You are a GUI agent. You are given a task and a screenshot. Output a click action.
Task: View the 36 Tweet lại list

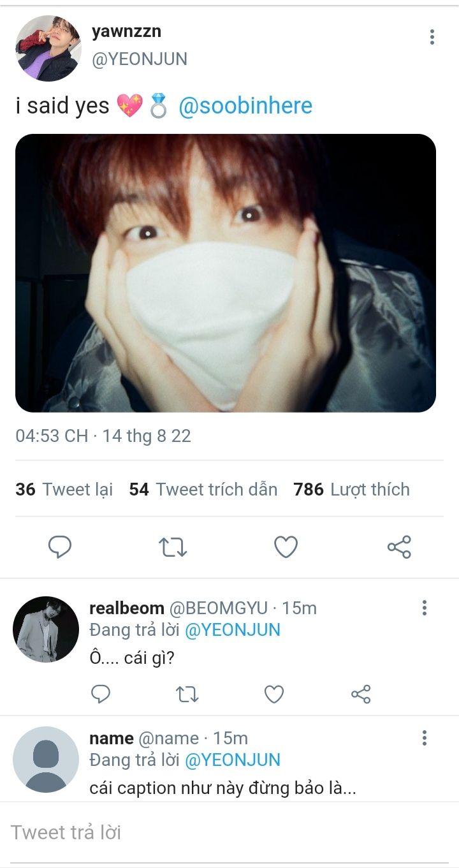point(64,489)
